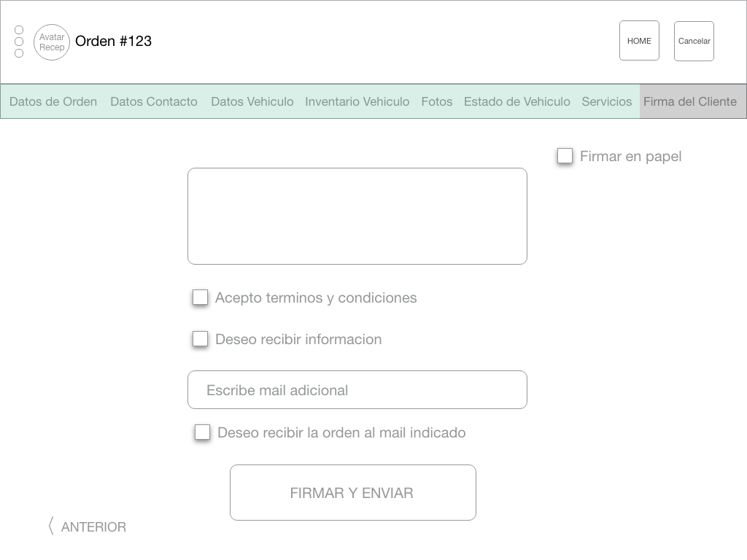Enable the Firmar en papel checkbox
747x560 pixels.
(565, 156)
